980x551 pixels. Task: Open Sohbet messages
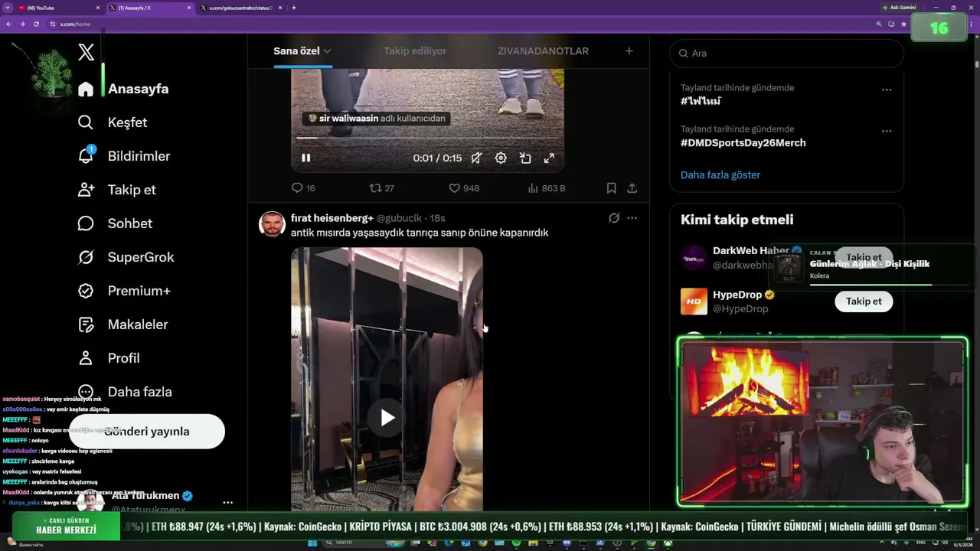pyautogui.click(x=115, y=223)
